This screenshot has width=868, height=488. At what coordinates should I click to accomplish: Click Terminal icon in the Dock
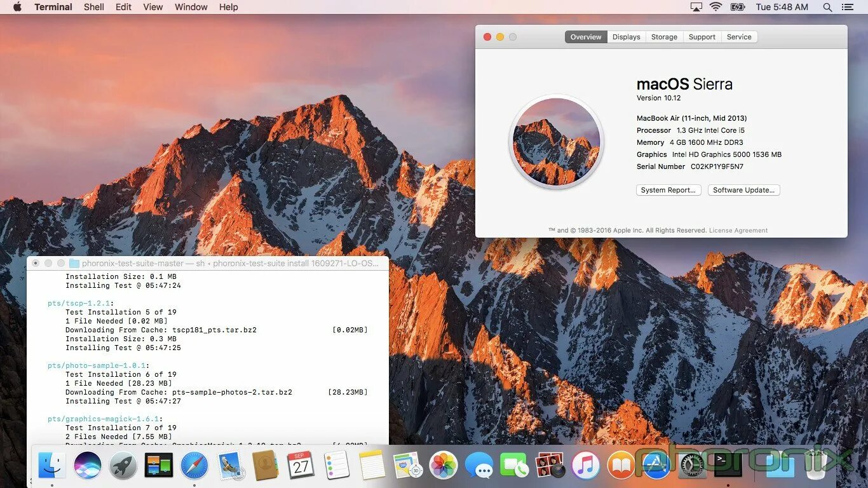click(x=728, y=466)
